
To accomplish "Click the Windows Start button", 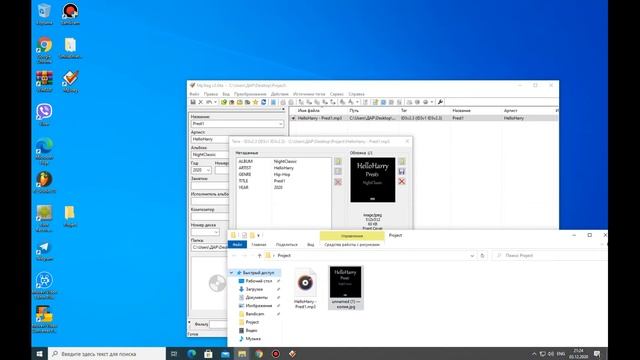I will 40,354.
